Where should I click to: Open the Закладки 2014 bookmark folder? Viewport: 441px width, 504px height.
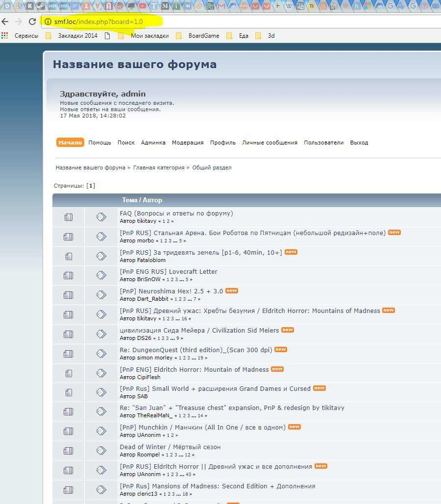pos(72,36)
